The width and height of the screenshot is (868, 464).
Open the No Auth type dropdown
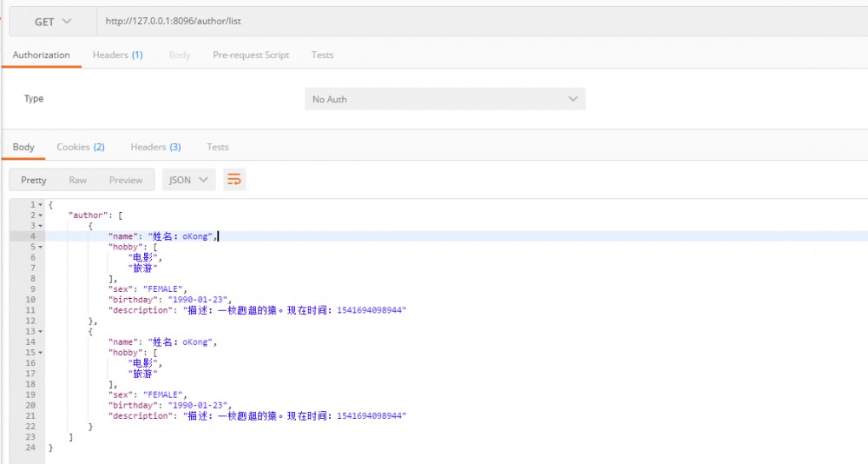tap(444, 99)
